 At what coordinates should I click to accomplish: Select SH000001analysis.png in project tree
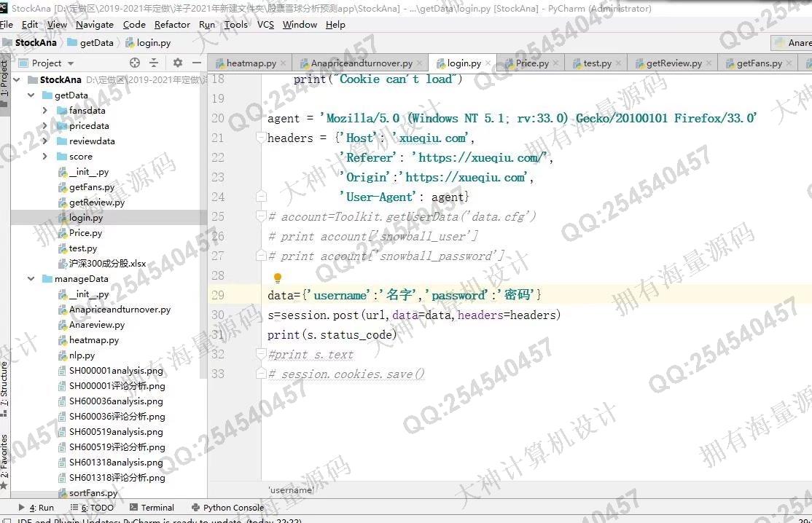(116, 370)
